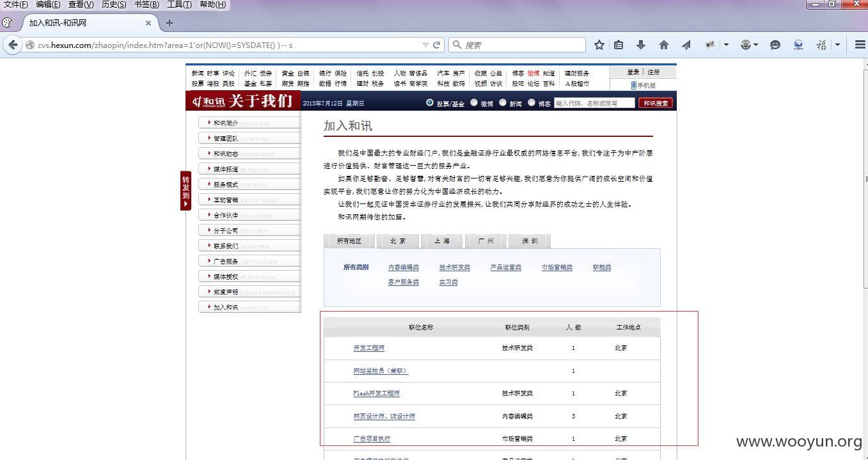The image size is (868, 460).
Task: Open the 书签(B) menu
Action: pos(146,4)
